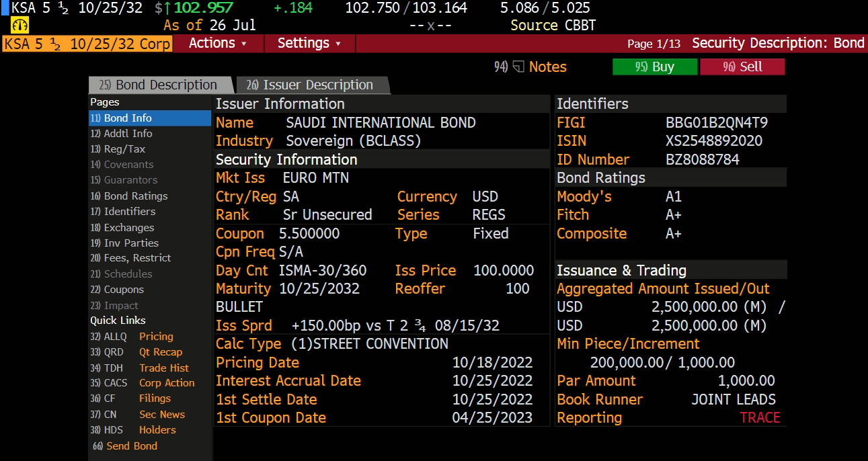Switch to the Bond Description tab
This screenshot has width=868, height=461.
[159, 85]
